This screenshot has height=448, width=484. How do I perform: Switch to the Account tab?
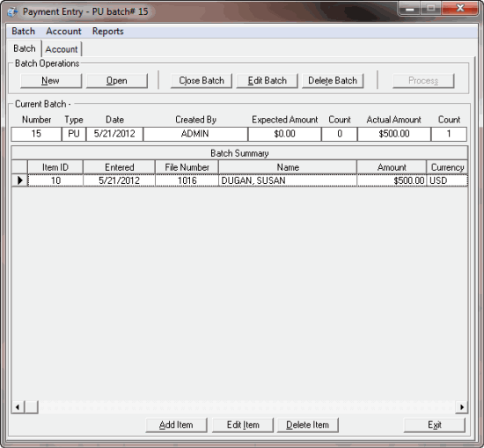(x=62, y=49)
